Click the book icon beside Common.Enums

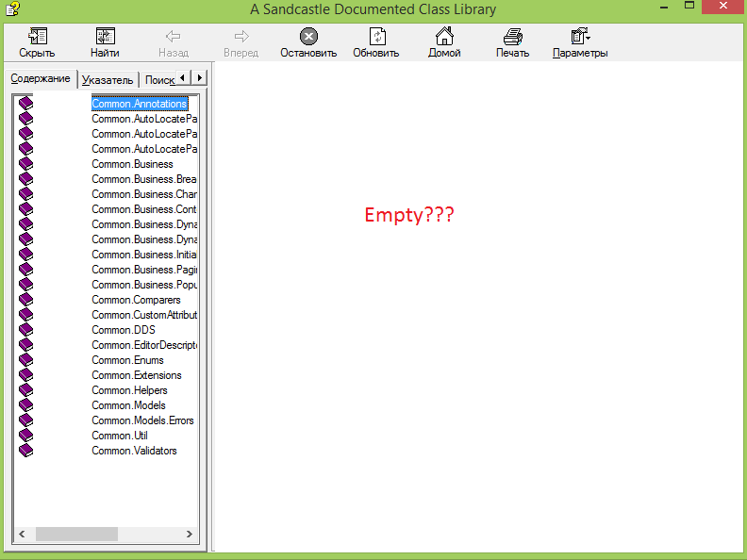pyautogui.click(x=25, y=360)
